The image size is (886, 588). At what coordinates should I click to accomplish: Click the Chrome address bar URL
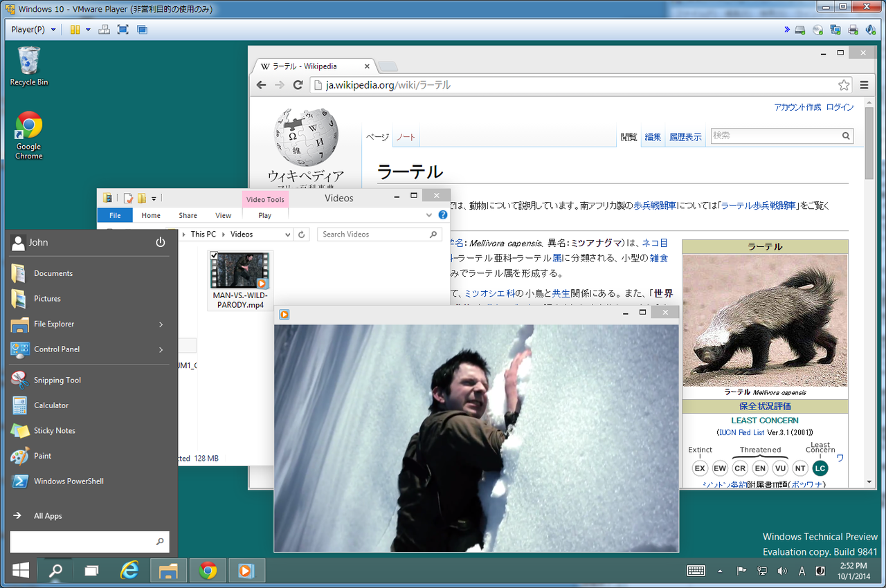tap(388, 85)
